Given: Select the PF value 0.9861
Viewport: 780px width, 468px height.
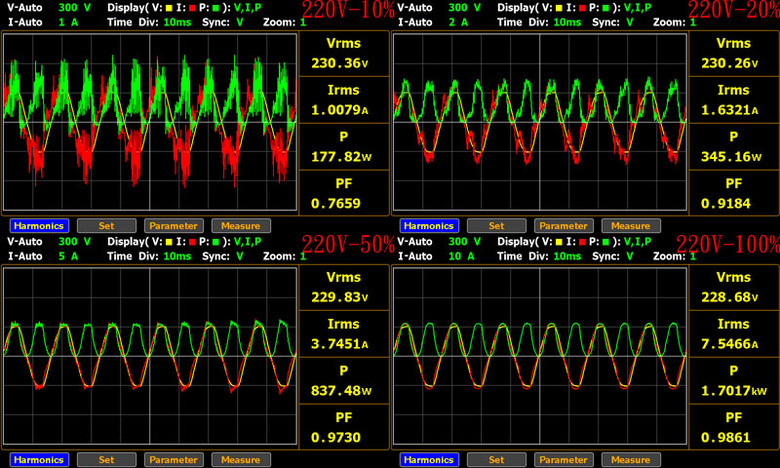Looking at the screenshot, I should (726, 437).
